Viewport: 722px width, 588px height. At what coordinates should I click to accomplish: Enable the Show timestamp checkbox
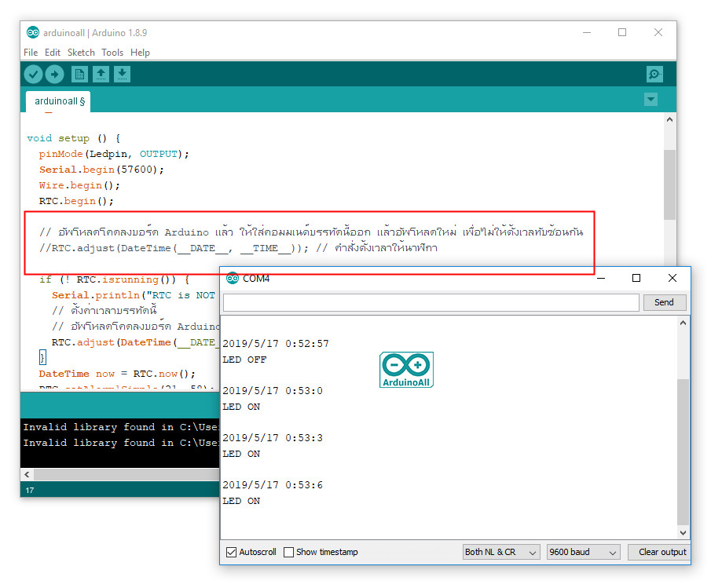point(288,552)
